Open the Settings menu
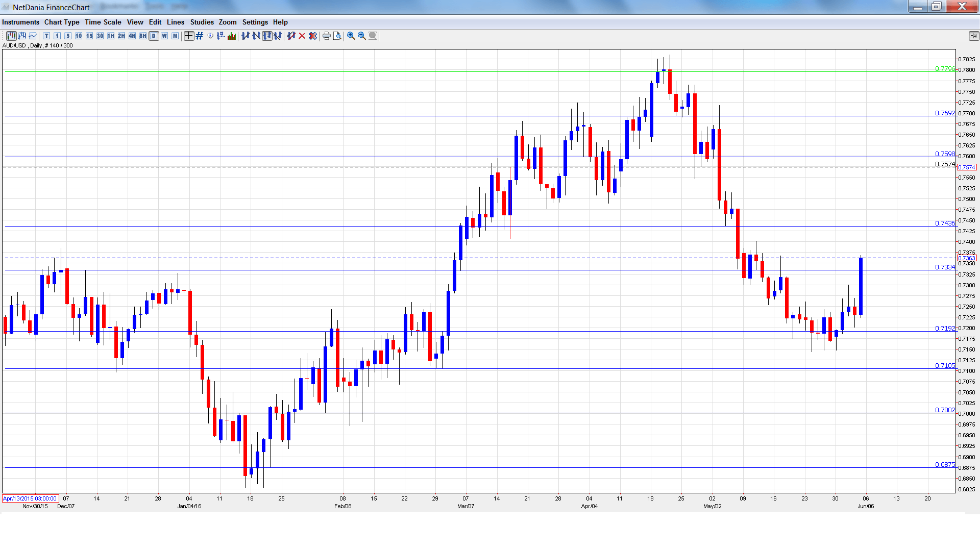 pyautogui.click(x=255, y=22)
